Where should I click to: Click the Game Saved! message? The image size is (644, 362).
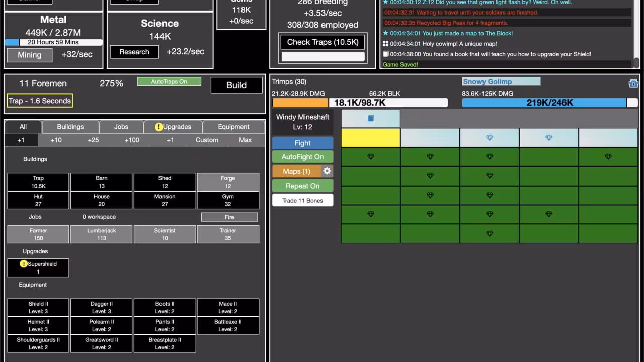(400, 64)
